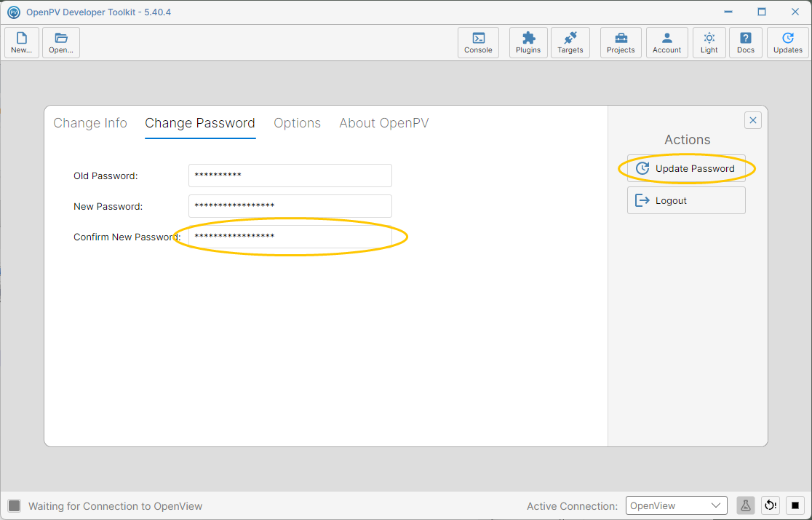Click the restart icon with exclamation mark
The height and width of the screenshot is (520, 812).
click(771, 505)
